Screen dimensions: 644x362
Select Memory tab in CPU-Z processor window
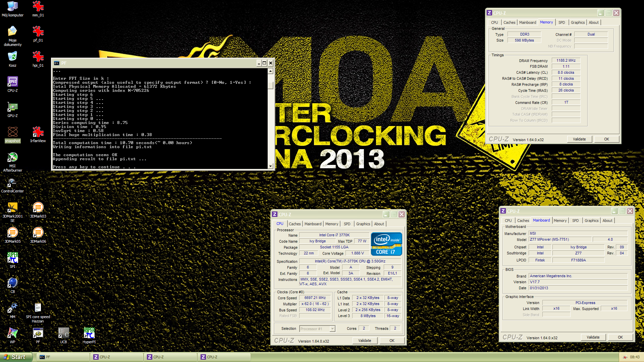pos(331,224)
